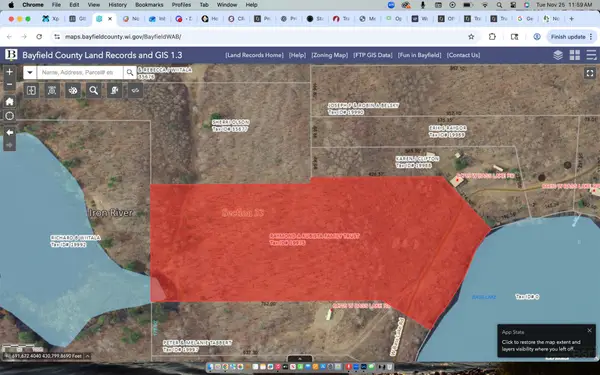The image size is (600, 375).
Task: Open the Bookmarks menu in menu bar
Action: 149,5
